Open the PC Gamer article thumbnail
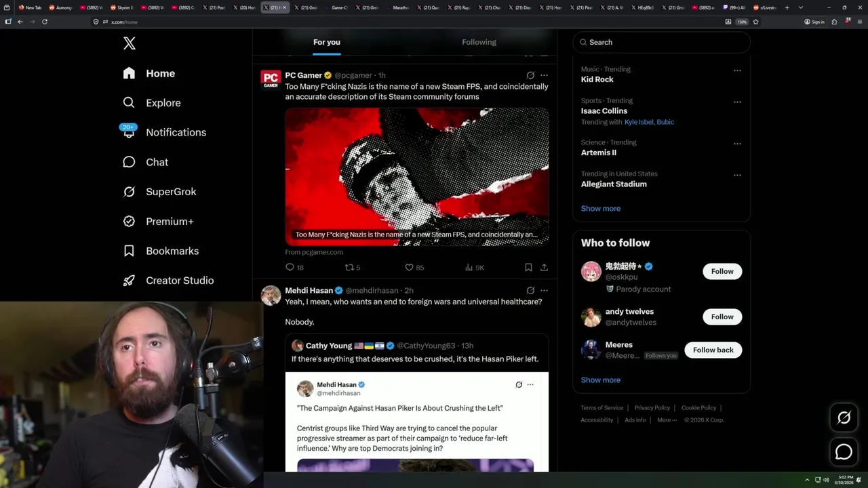Image resolution: width=868 pixels, height=488 pixels. [x=417, y=176]
